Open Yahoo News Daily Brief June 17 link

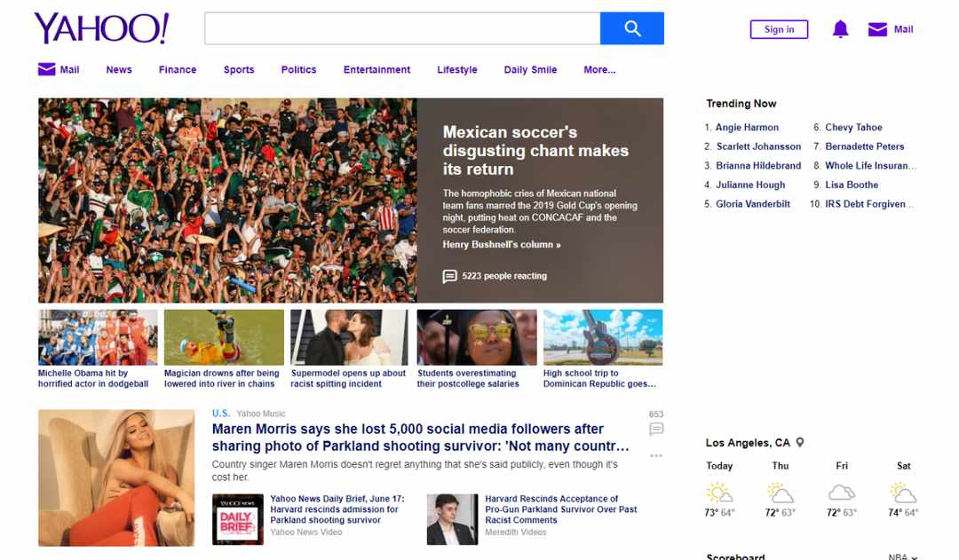[337, 509]
